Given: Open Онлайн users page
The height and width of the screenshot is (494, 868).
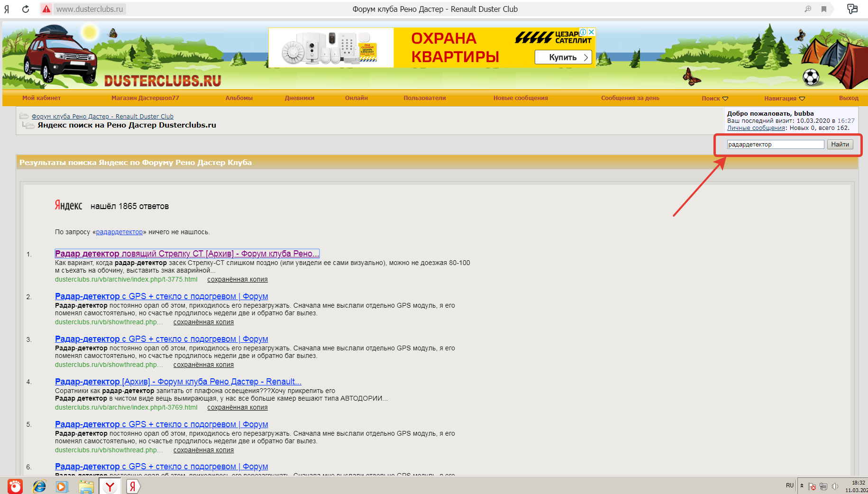Looking at the screenshot, I should click(356, 98).
